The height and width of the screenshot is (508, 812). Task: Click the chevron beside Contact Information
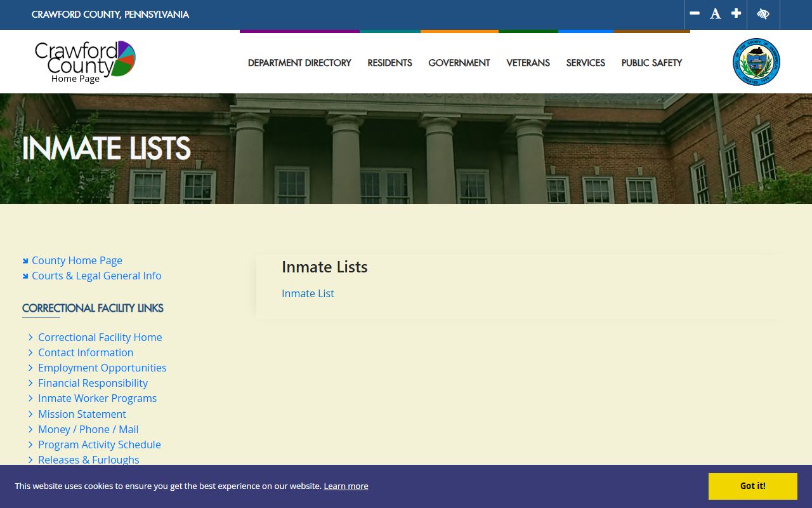pos(30,352)
